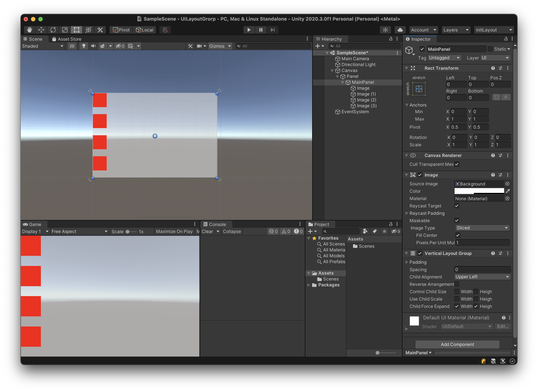Open the Child Alignment dropdown
Screen dimensions: 538x392
482,277
